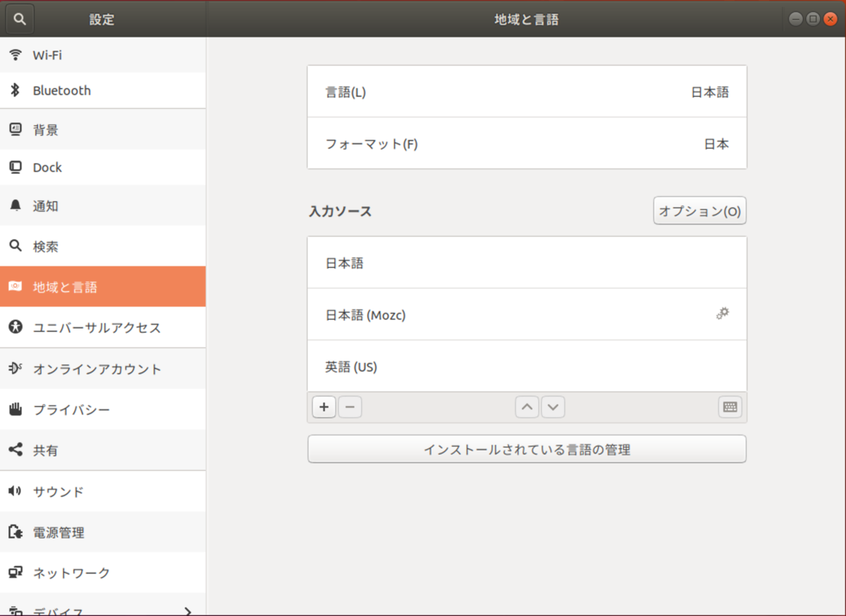Viewport: 846px width, 616px height.
Task: Click the オプション(O) button
Action: [699, 210]
